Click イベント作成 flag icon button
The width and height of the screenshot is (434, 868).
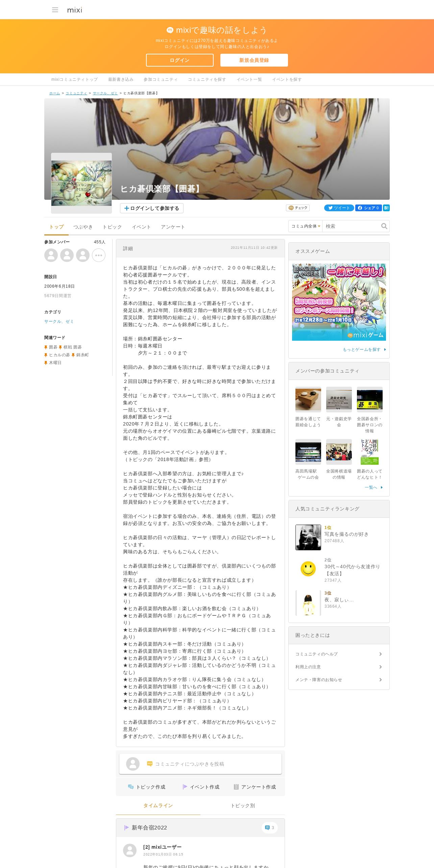pyautogui.click(x=201, y=787)
